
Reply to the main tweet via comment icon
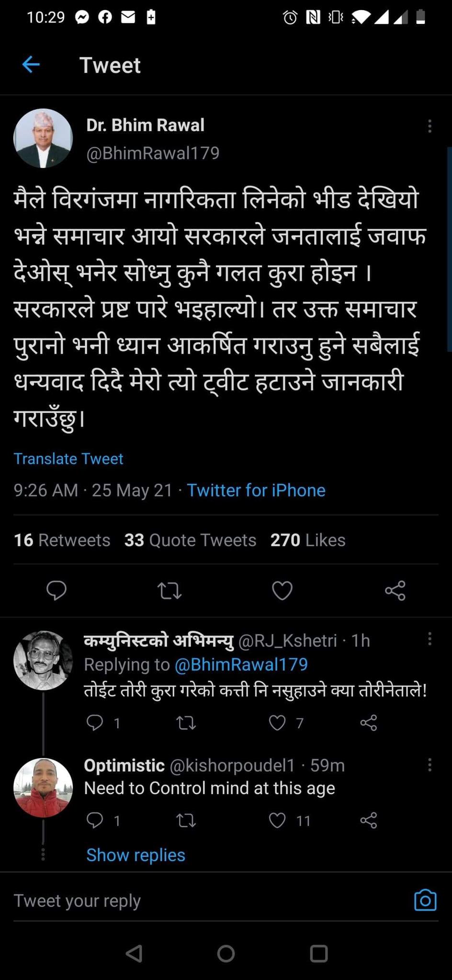click(56, 590)
